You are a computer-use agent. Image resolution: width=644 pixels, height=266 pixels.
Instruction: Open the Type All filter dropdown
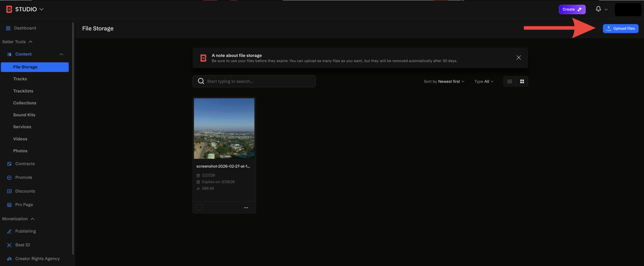click(484, 81)
